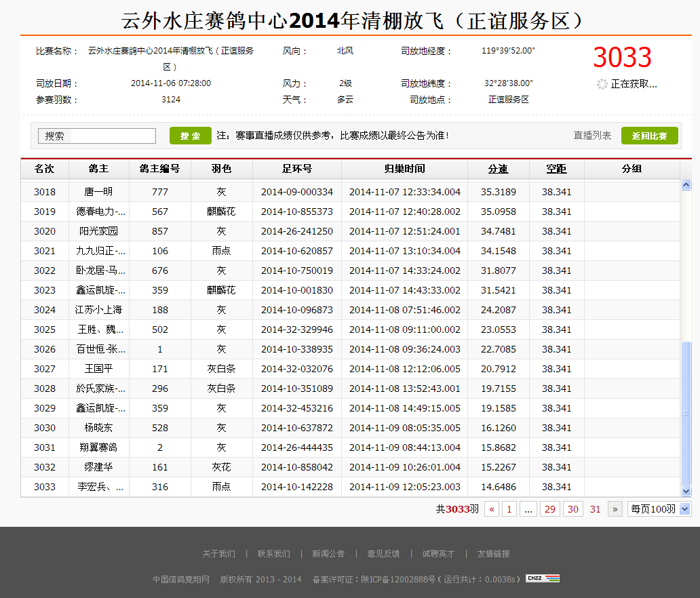Click the CNZZ statistics badge in footer
The height and width of the screenshot is (598, 700).
(542, 578)
